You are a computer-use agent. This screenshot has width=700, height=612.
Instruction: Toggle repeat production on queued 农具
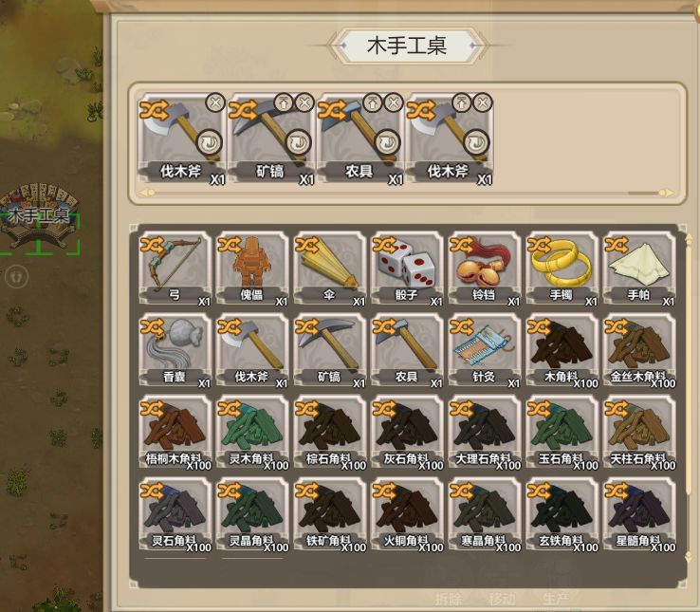click(387, 143)
